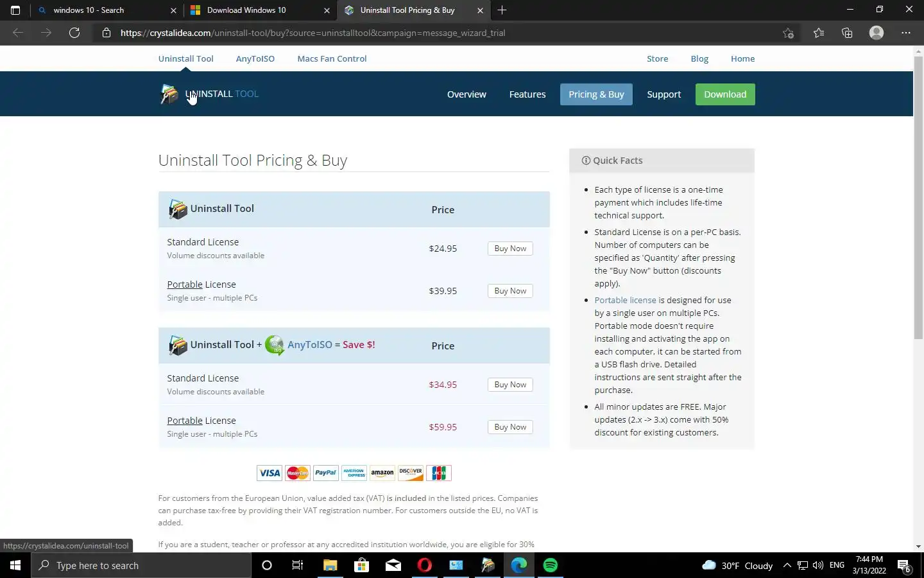This screenshot has width=924, height=578.
Task: Click the page vertical scrollbar thumb
Action: [918, 198]
